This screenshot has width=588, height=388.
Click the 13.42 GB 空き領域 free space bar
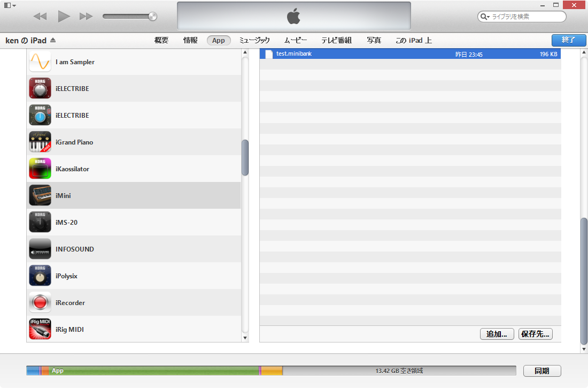pos(399,371)
